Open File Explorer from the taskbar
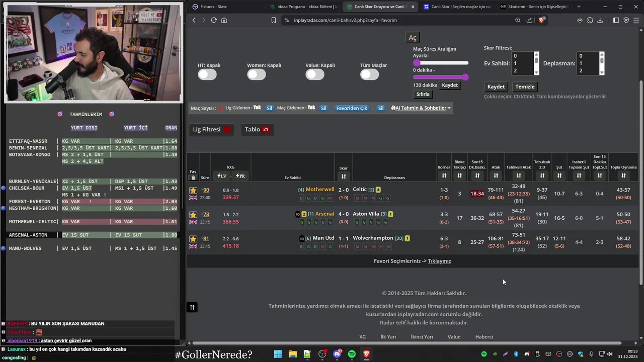The height and width of the screenshot is (362, 644). click(x=292, y=354)
